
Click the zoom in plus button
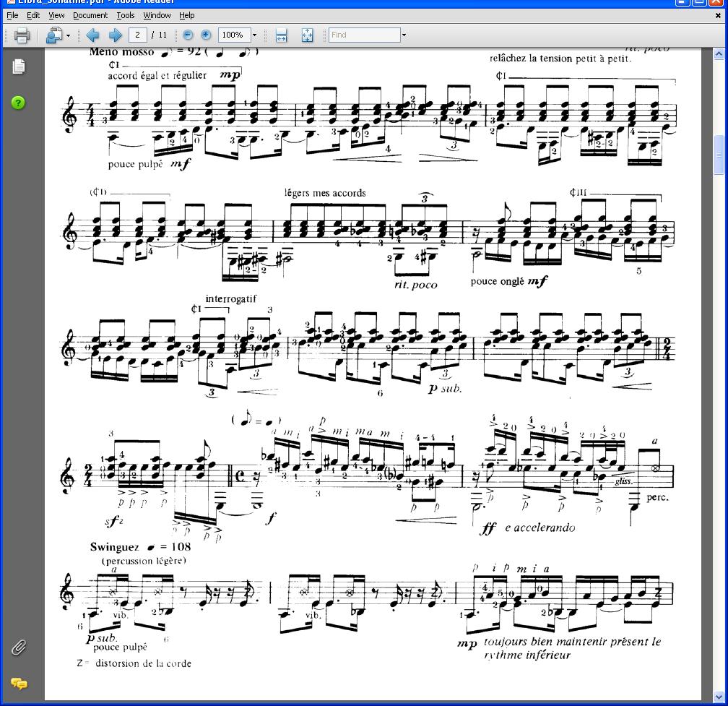(206, 35)
